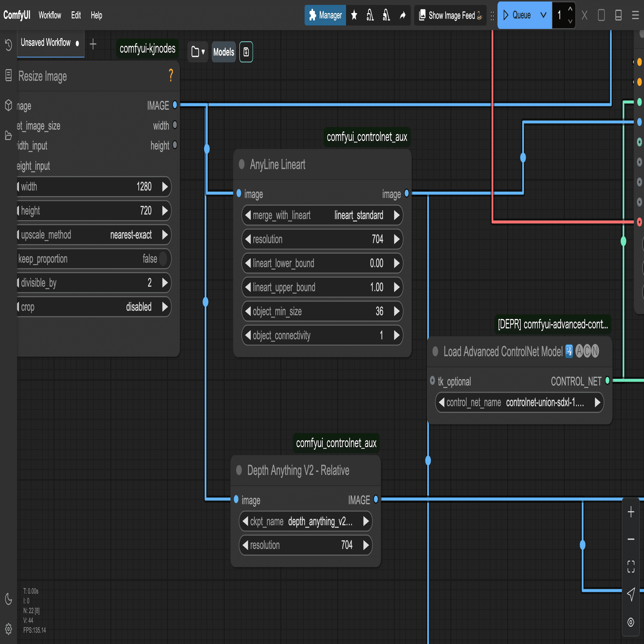Click the fit view icon in zoom controls
644x644 pixels.
631,567
